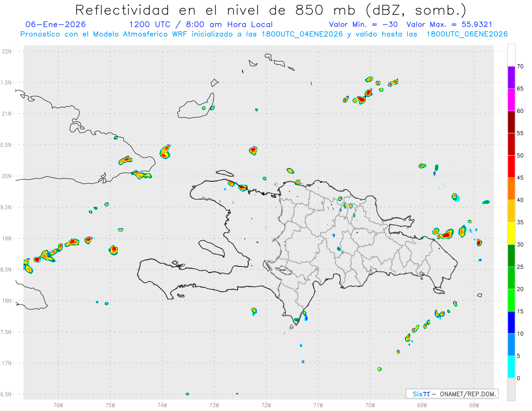The height and width of the screenshot is (411, 532).
Task: Click the colorbar tick label '0'
Action: click(x=518, y=378)
